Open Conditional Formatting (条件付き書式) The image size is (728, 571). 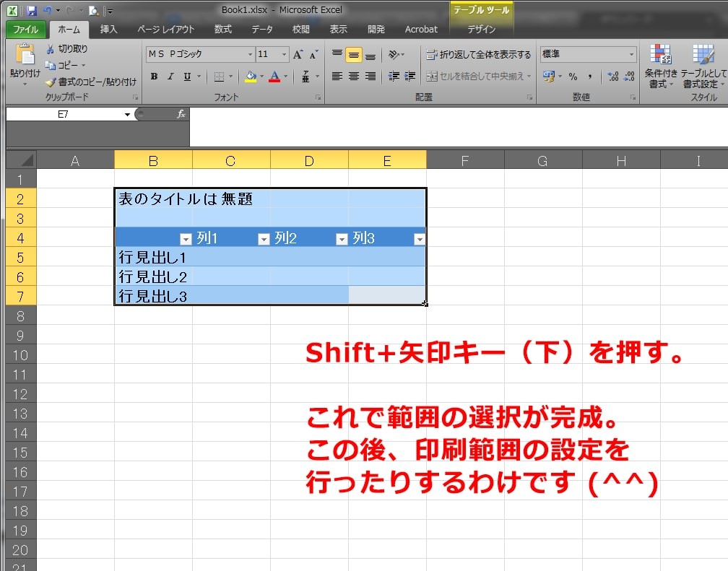[661, 69]
